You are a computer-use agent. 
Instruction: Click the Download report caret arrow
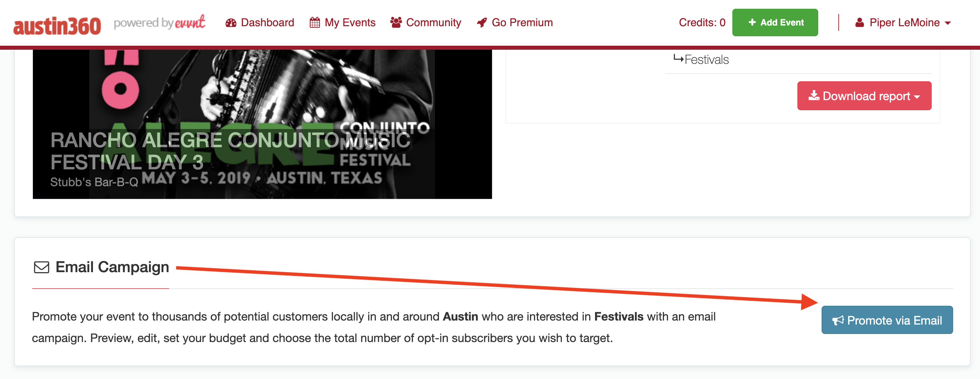pyautogui.click(x=917, y=97)
